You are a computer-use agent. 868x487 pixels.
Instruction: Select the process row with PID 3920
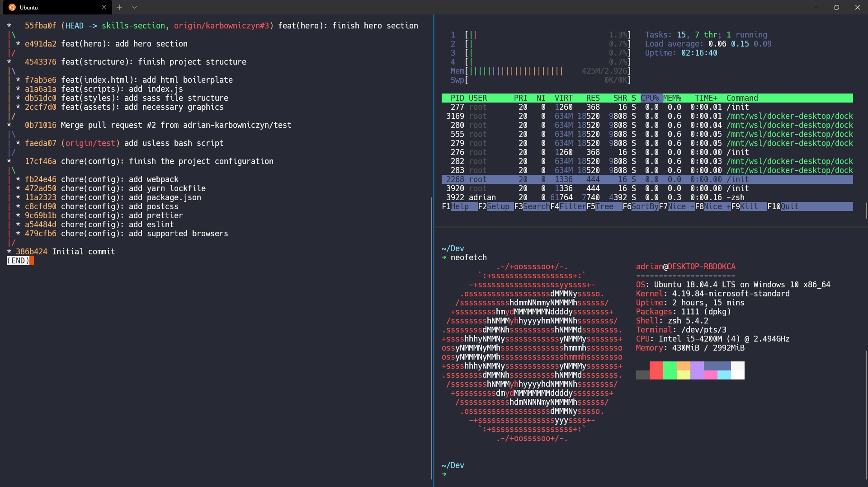pos(647,188)
